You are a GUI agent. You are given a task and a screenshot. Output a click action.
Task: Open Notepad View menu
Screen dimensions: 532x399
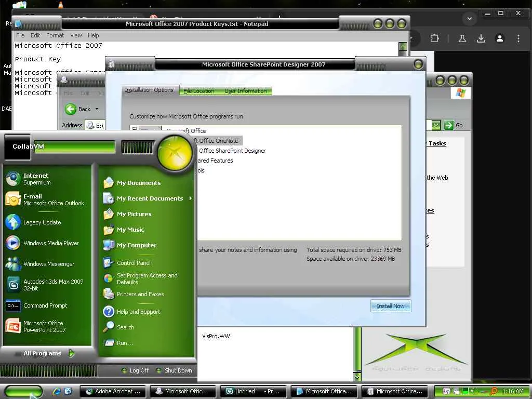(76, 35)
